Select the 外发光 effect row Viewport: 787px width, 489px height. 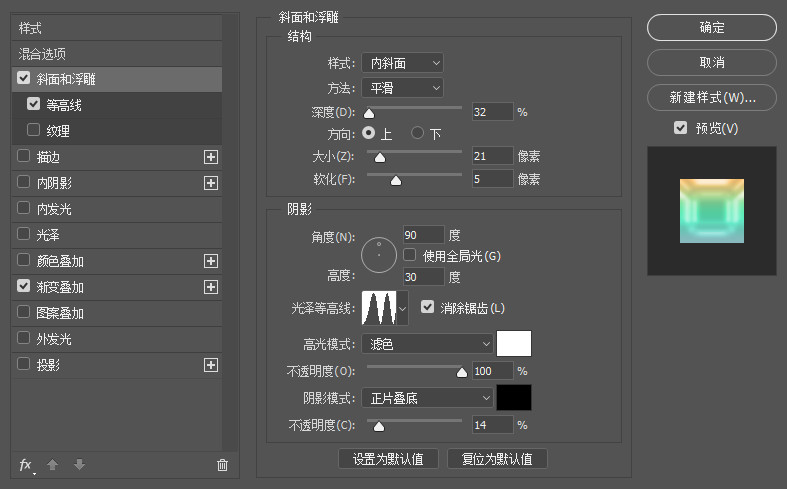point(117,339)
